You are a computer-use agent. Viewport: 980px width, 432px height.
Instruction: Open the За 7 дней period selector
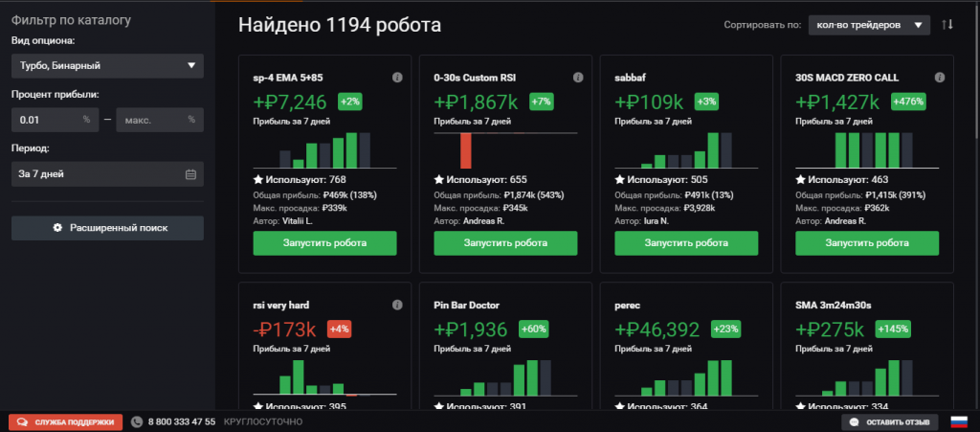(107, 174)
